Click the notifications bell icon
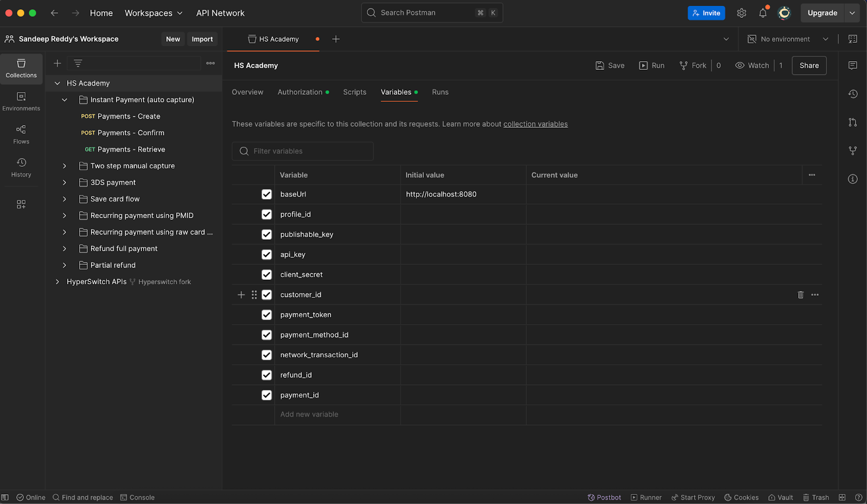The height and width of the screenshot is (504, 867). [x=763, y=13]
